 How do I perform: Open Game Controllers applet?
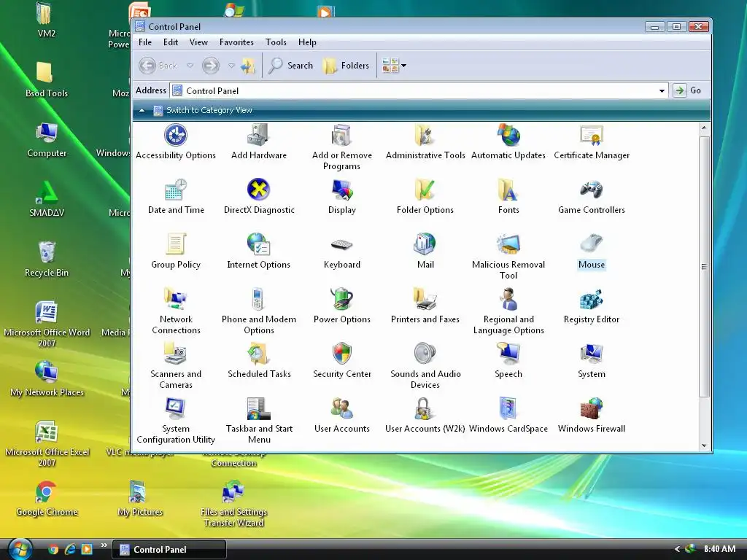click(591, 197)
